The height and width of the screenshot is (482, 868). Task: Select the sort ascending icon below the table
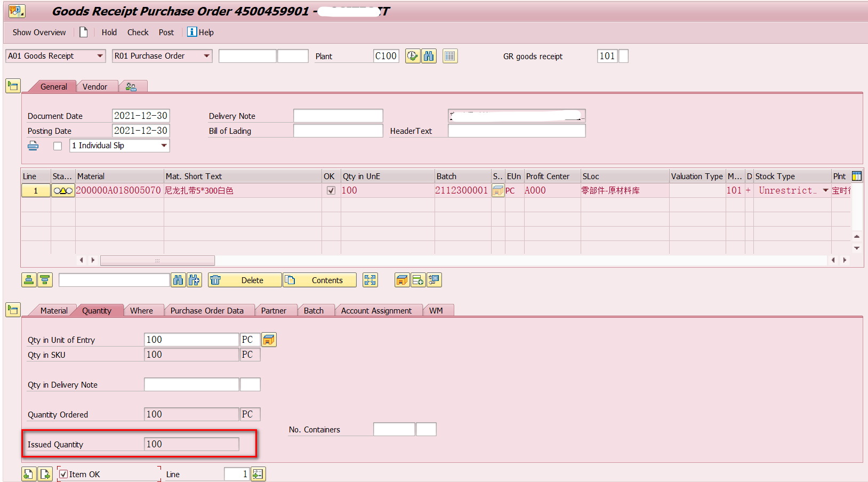tap(29, 280)
